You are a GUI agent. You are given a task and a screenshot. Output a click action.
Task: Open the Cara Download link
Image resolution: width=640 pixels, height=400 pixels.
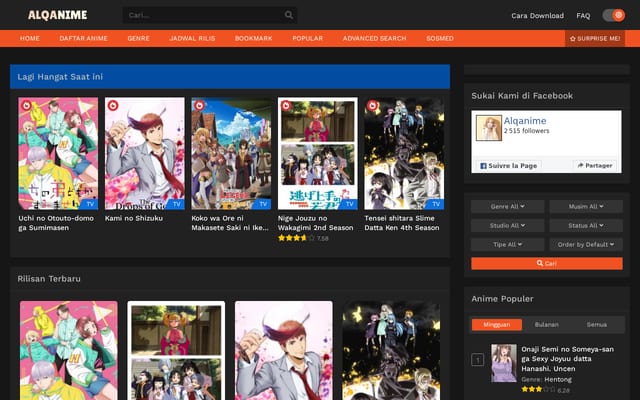(538, 16)
